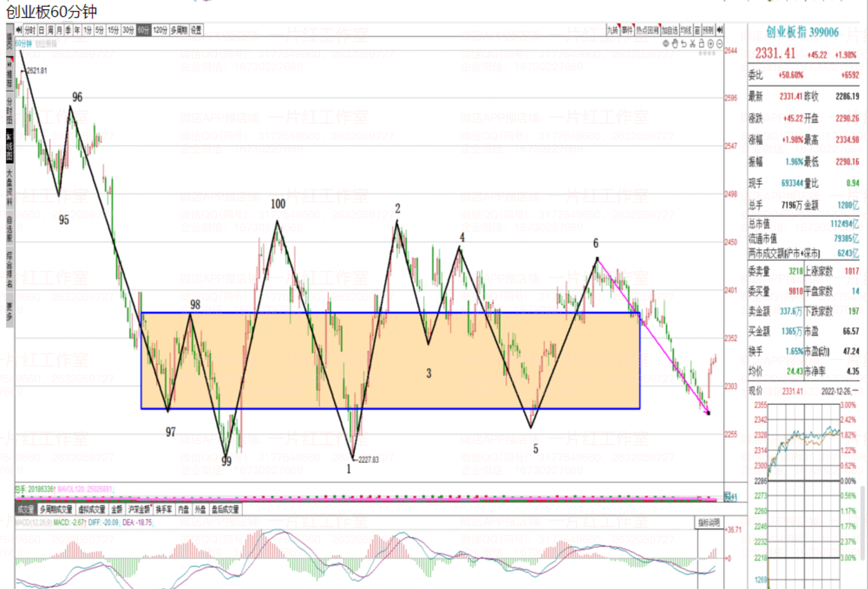Screen dimensions: 868x589
Task: Switch chart to 30分 period
Action: point(128,30)
